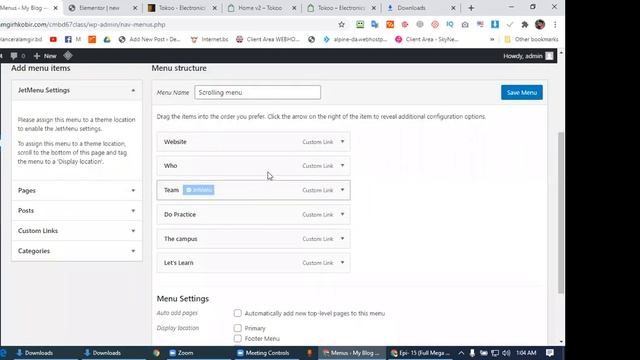Click the browser address bar URL
This screenshot has width=640, height=360.
(83, 24)
